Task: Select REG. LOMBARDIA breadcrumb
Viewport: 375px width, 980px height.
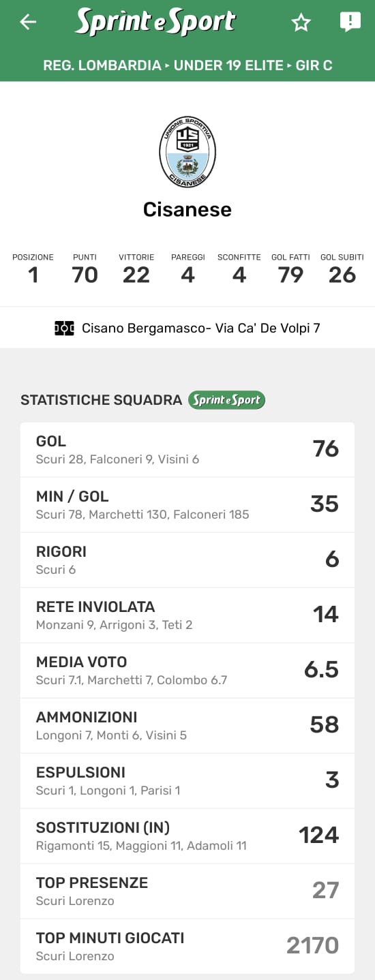Action: (102, 65)
